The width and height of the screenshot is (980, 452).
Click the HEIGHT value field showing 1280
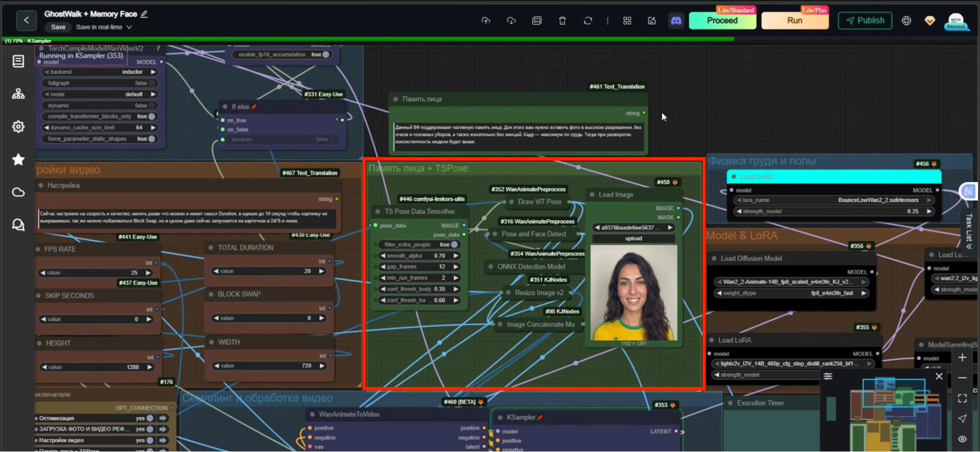coord(96,367)
